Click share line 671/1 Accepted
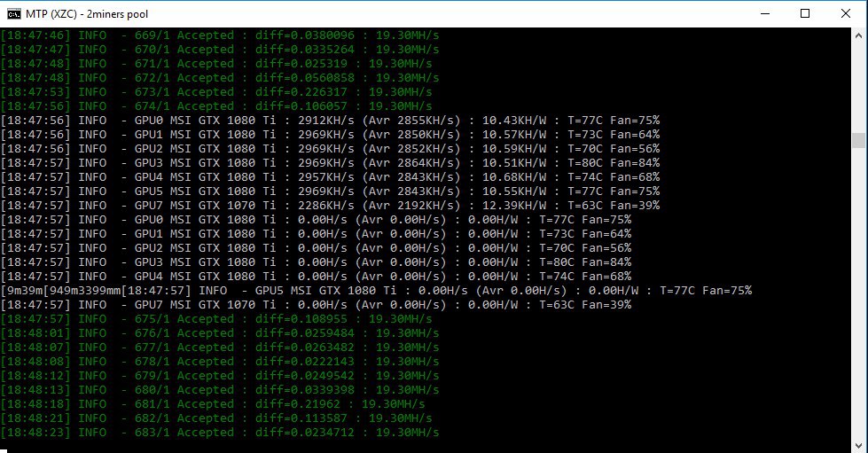868x453 pixels. pos(216,64)
